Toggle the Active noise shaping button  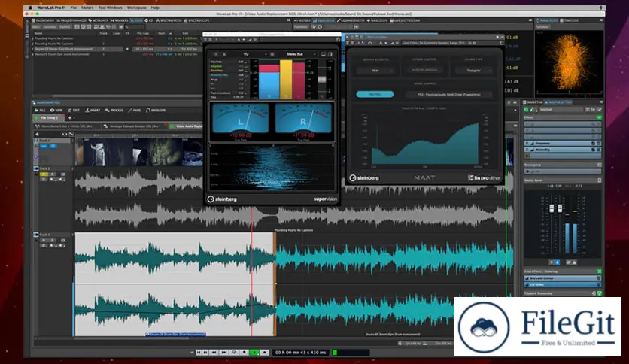(375, 94)
